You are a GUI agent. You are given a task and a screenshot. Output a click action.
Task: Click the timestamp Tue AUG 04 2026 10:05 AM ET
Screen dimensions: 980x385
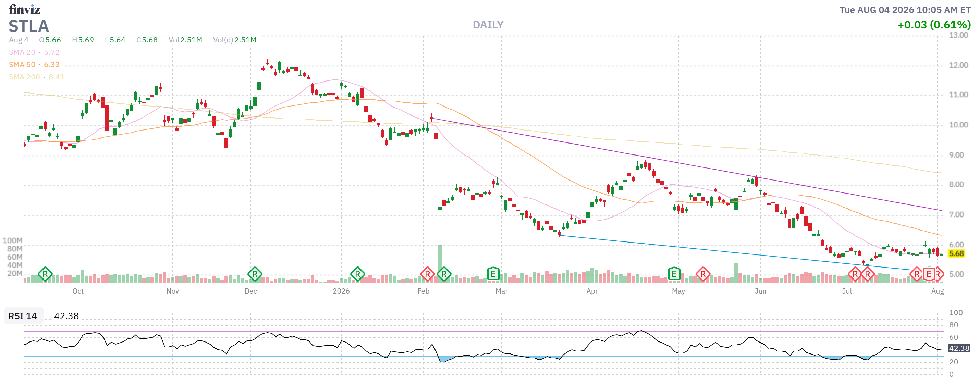click(905, 10)
